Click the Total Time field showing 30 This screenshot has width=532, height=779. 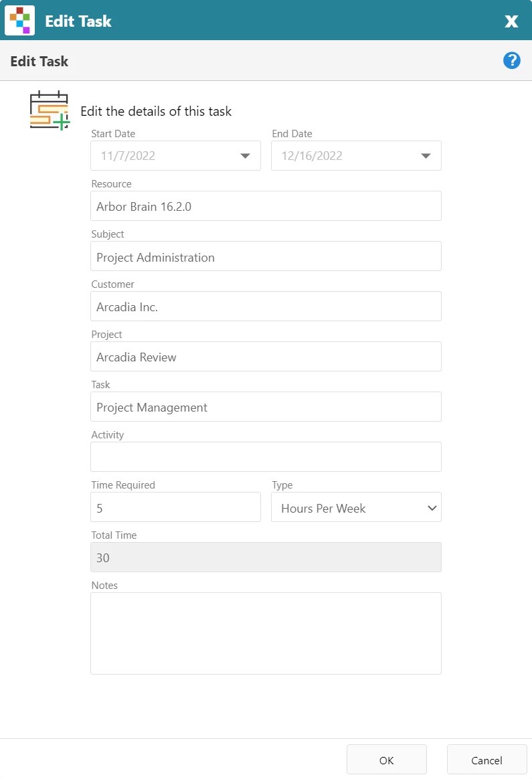point(266,557)
